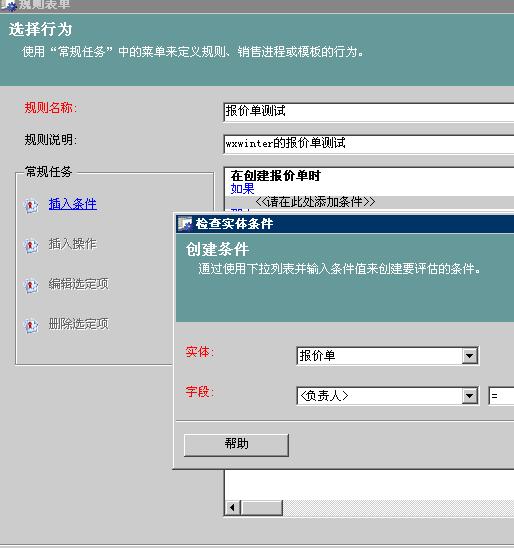The height and width of the screenshot is (548, 514).
Task: Focus the 规则名称 input field
Action: (369, 112)
